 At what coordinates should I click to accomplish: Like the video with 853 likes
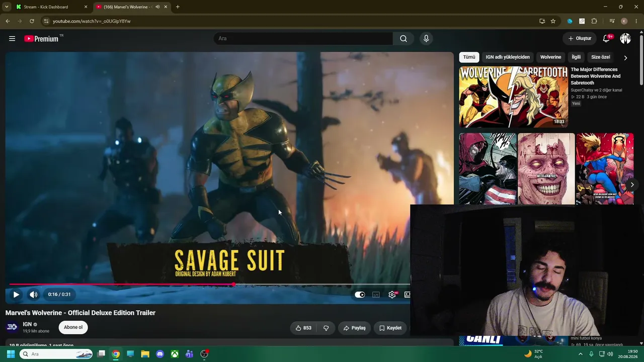[x=303, y=328]
